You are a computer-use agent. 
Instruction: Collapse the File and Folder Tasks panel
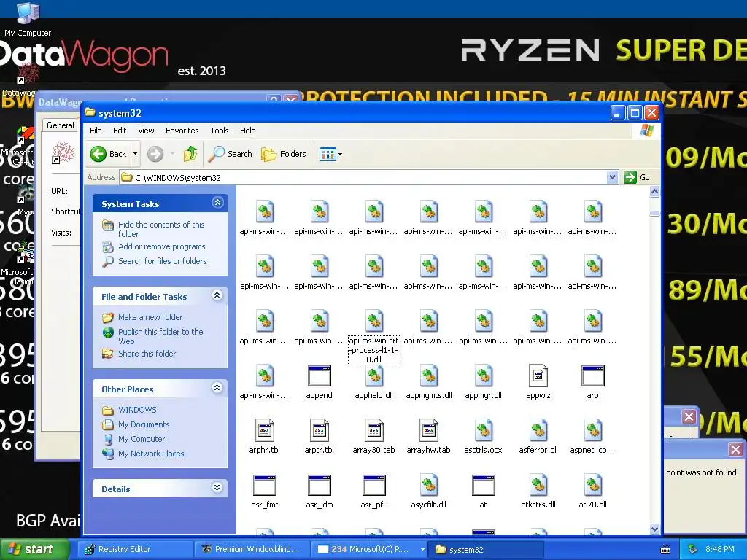coord(217,295)
